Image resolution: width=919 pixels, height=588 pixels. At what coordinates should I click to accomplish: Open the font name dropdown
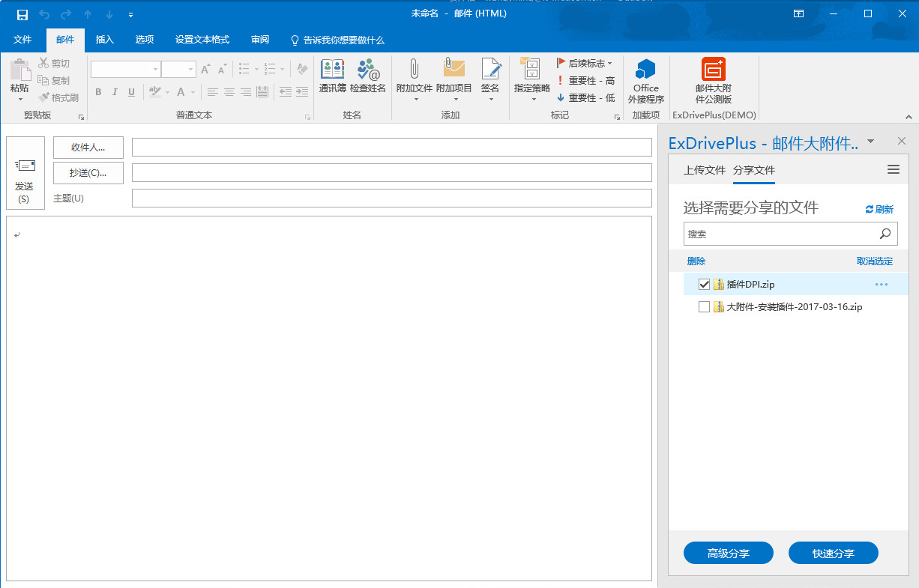[155, 69]
